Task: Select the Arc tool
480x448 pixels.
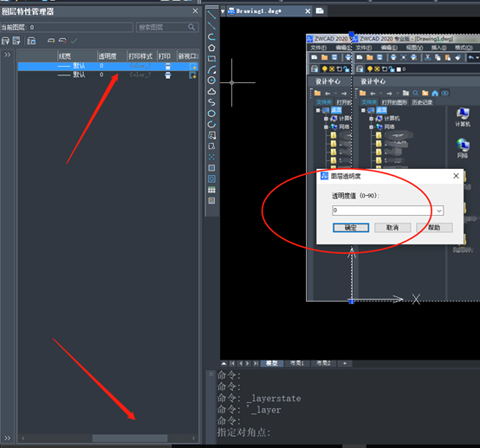Action: (211, 69)
